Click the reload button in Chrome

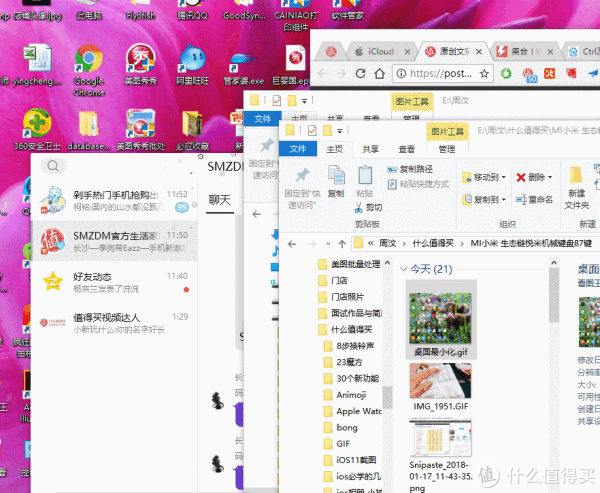click(360, 73)
